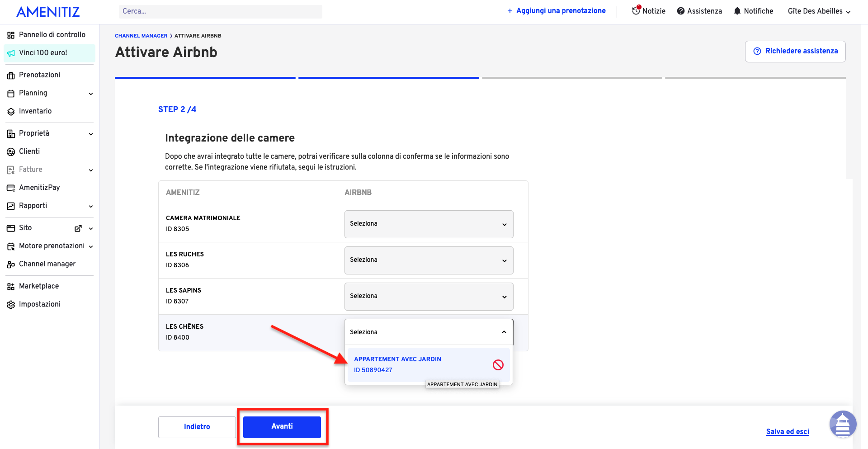Click the red prohibited icon on Appartement avec Jardin
Image resolution: width=868 pixels, height=449 pixels.
click(x=498, y=365)
